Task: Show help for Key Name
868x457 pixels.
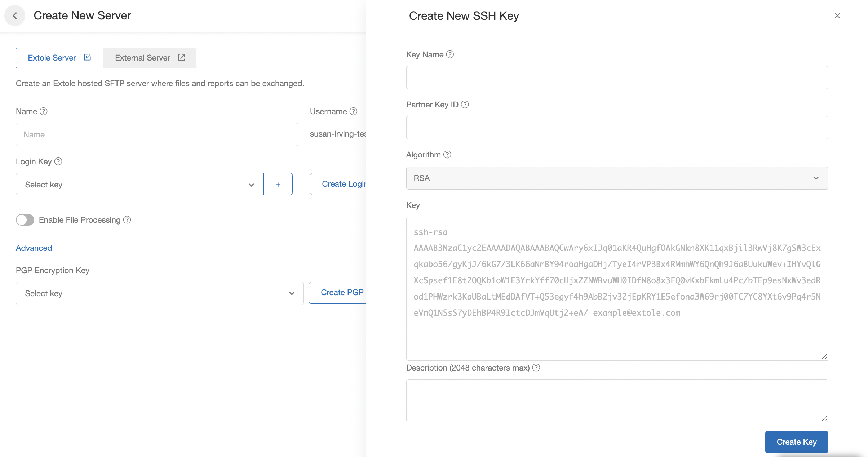Action: [x=450, y=54]
